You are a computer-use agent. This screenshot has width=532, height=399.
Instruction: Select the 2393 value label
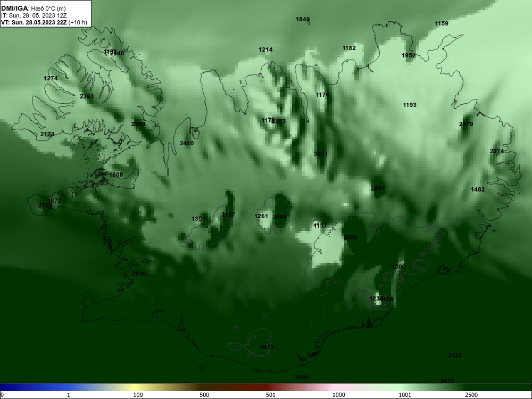87,96
